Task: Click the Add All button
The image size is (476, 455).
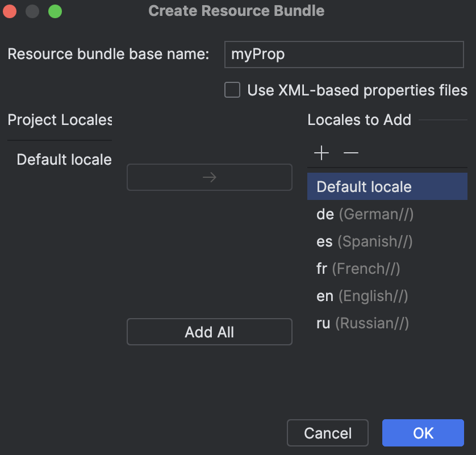Action: click(x=209, y=332)
